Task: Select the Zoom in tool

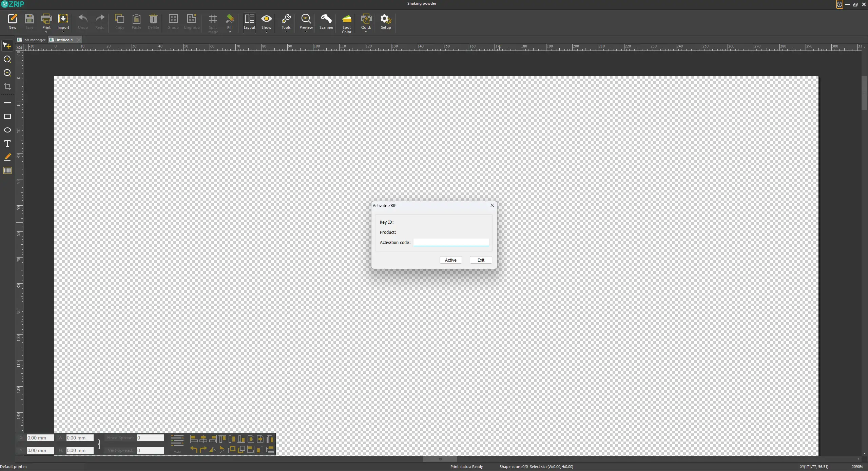Action: [7, 60]
